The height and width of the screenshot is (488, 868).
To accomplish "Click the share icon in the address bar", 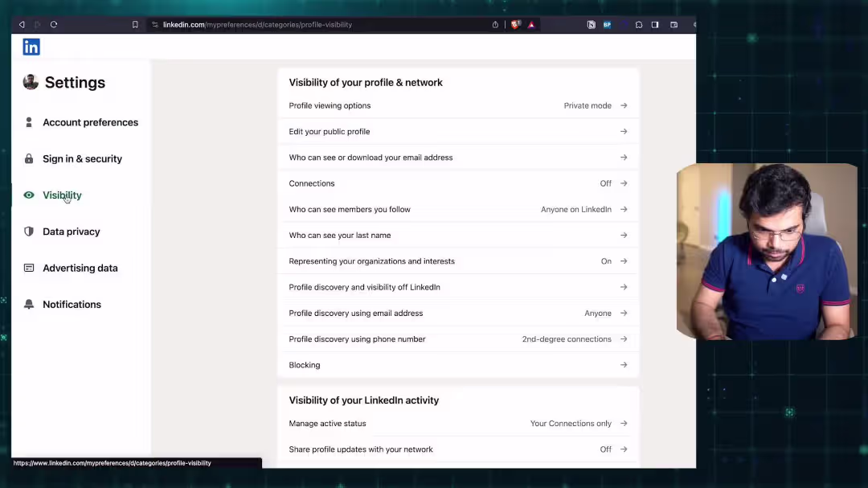I will (495, 24).
